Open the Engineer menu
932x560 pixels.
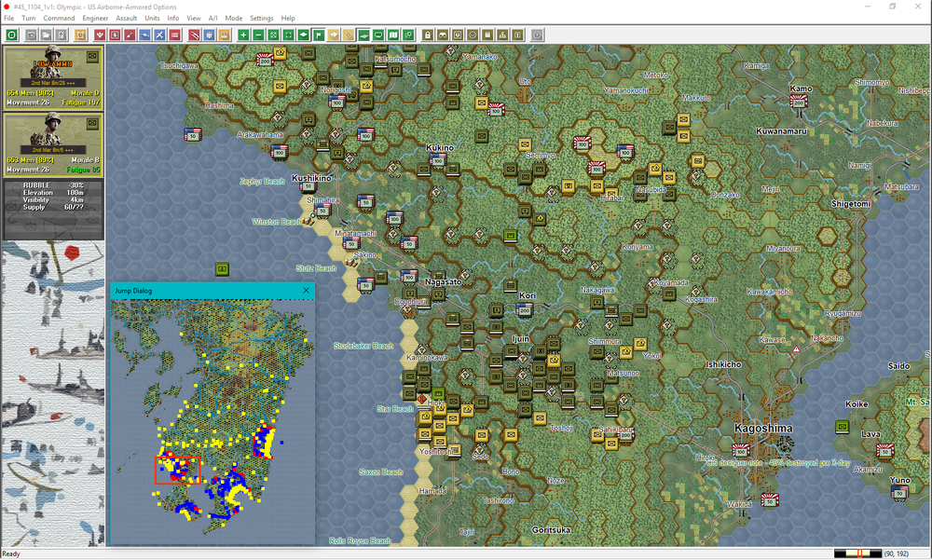coord(95,19)
